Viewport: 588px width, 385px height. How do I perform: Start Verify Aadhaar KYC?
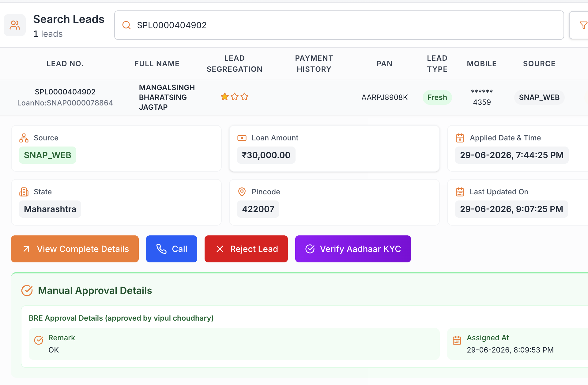(x=353, y=249)
